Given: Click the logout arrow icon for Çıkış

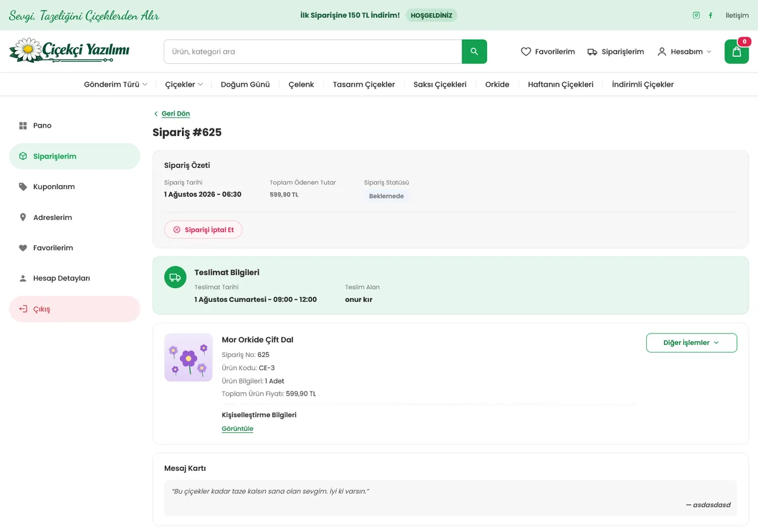Looking at the screenshot, I should pyautogui.click(x=23, y=309).
